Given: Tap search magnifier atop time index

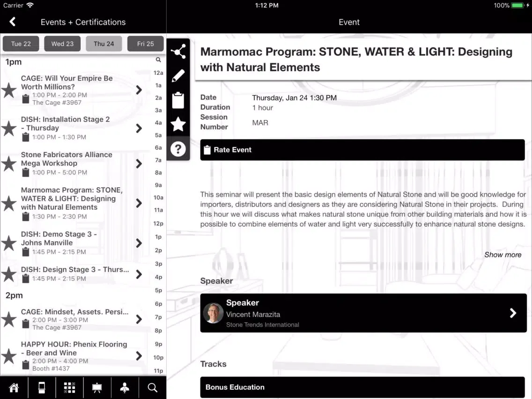Looking at the screenshot, I should [x=158, y=60].
